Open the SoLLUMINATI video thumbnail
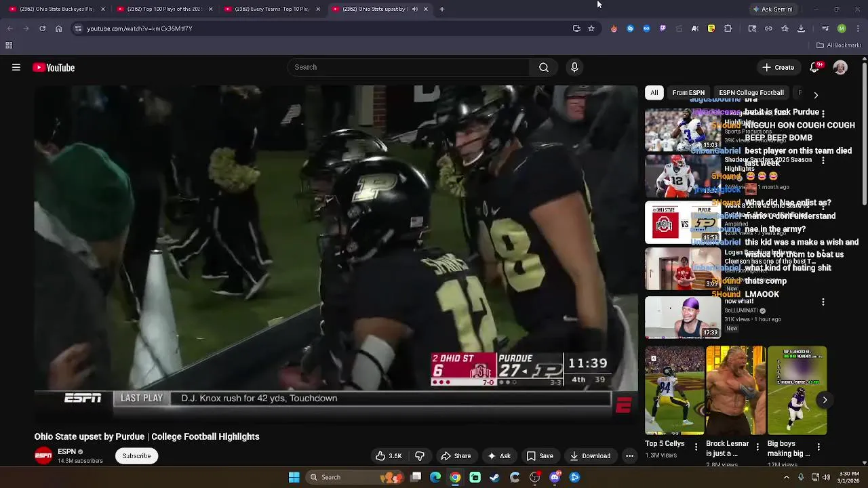Image resolution: width=868 pixels, height=488 pixels. click(683, 317)
